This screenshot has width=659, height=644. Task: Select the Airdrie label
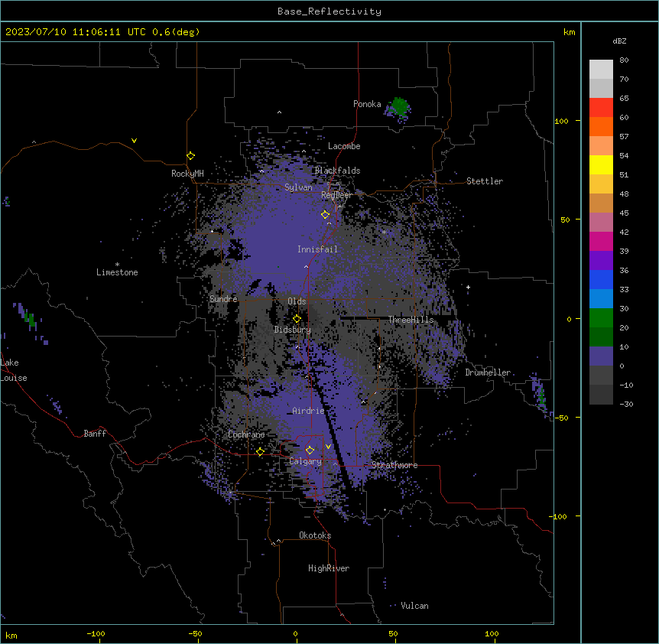308,411
